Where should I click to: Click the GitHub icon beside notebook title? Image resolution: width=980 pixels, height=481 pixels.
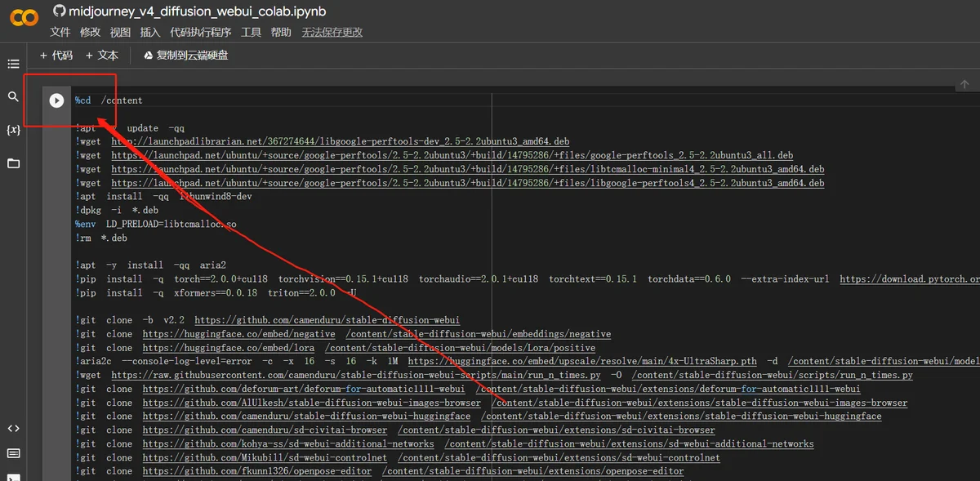point(59,11)
